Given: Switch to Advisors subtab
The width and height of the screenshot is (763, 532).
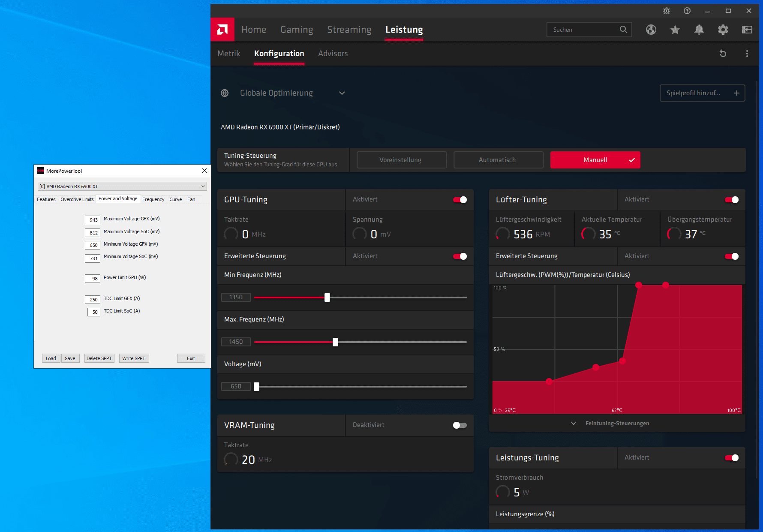Looking at the screenshot, I should [333, 54].
